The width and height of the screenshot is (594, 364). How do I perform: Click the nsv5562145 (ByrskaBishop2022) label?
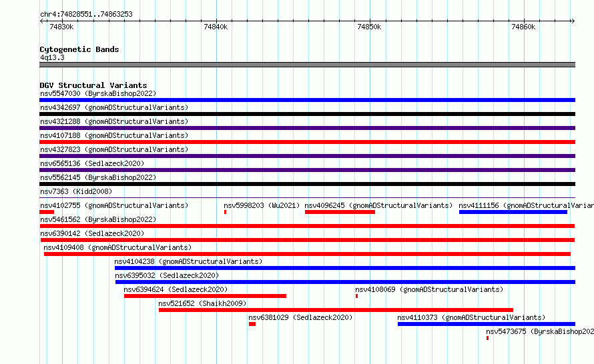tap(98, 177)
